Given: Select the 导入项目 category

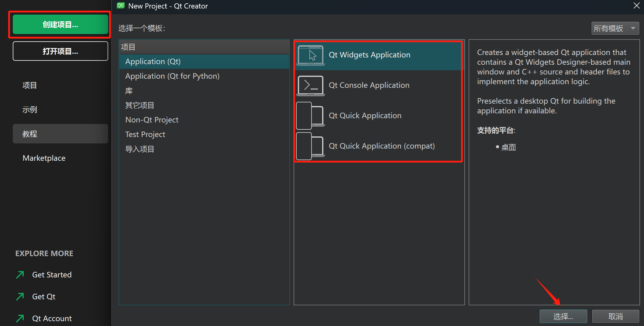Looking at the screenshot, I should [140, 149].
